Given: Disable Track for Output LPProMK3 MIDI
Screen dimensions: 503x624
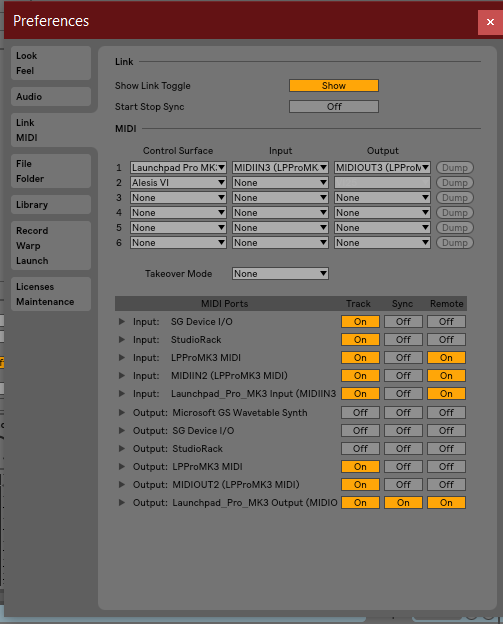Looking at the screenshot, I should pyautogui.click(x=360, y=466).
